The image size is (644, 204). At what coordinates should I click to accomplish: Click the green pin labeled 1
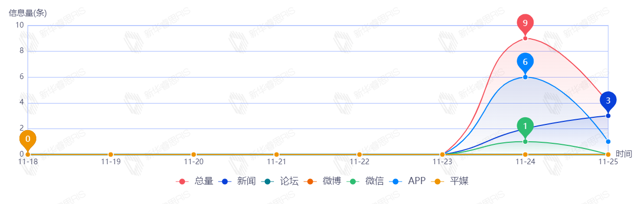pos(525,126)
